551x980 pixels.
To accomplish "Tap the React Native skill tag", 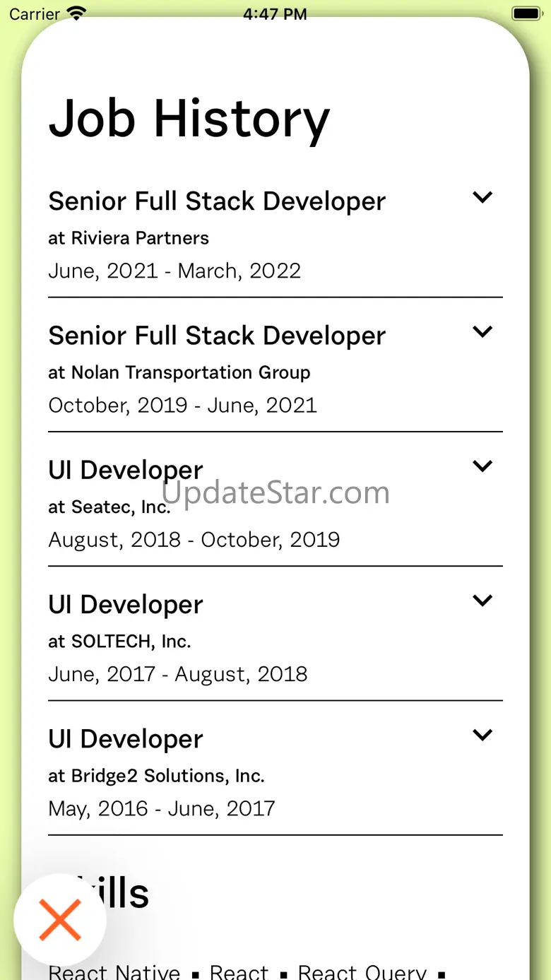I will click(x=114, y=973).
